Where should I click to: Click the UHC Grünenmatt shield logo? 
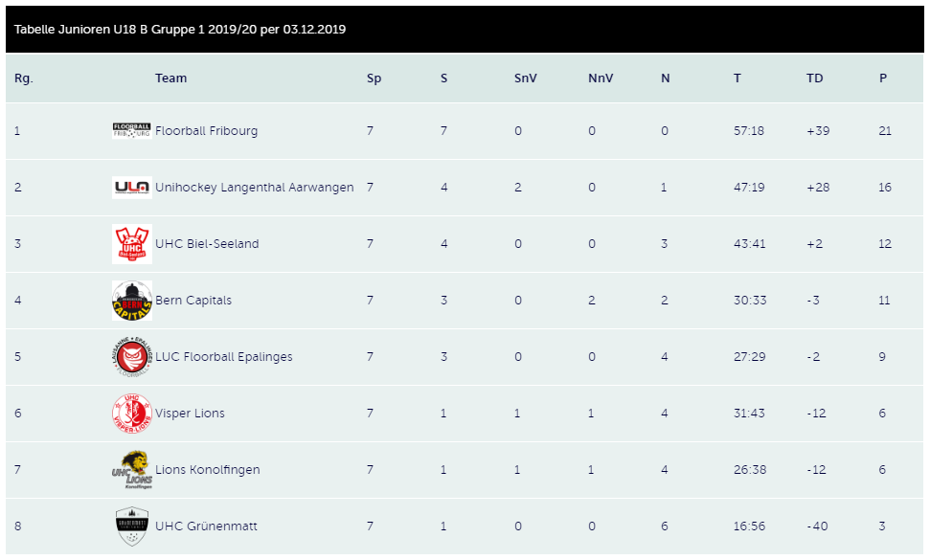(x=131, y=526)
